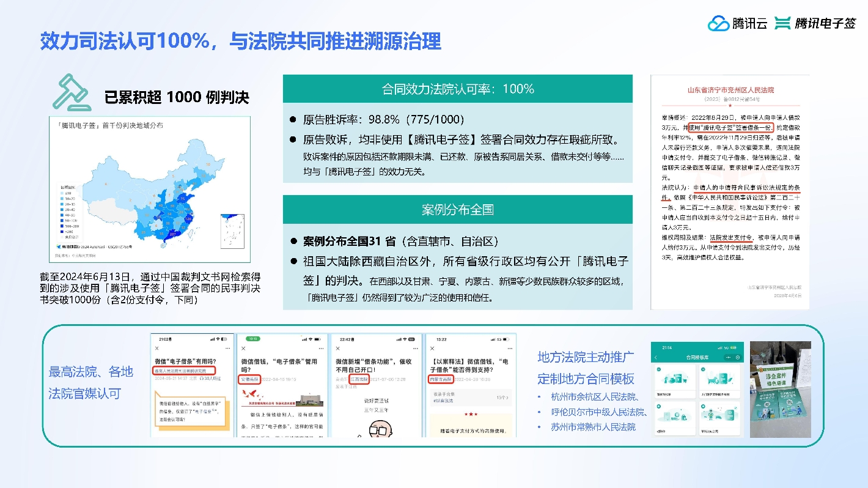Click the heading 已累积超 1000 例判决
The height and width of the screenshot is (488, 868).
click(177, 97)
